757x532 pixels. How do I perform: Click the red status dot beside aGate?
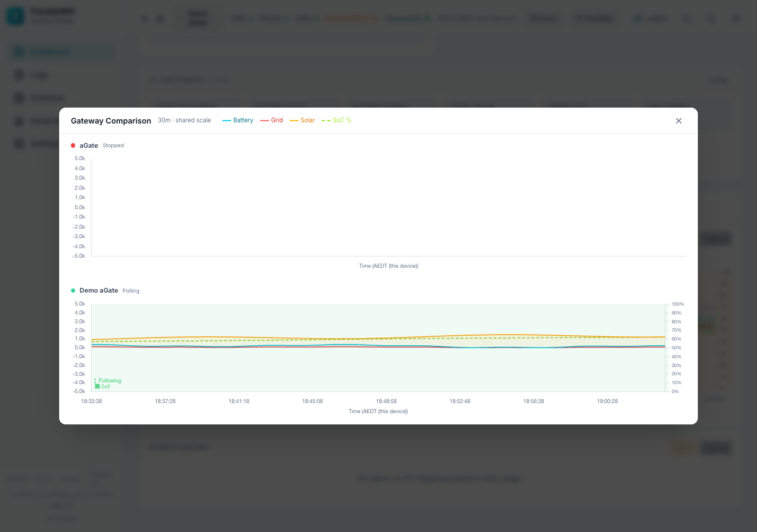point(73,145)
